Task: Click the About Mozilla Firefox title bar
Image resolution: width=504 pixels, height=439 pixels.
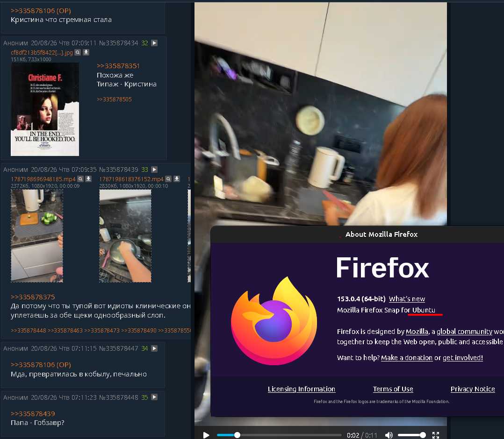Action: point(357,234)
